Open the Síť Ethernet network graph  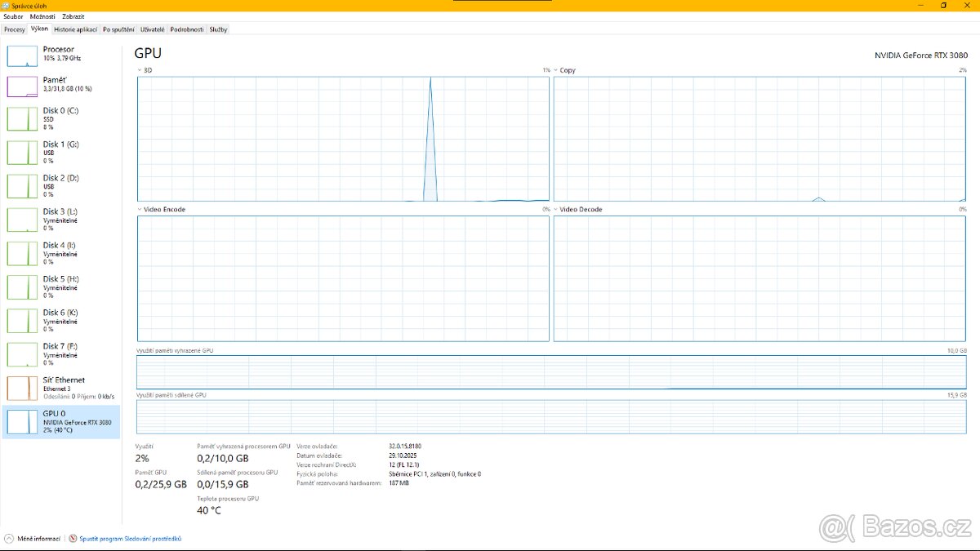[22, 389]
